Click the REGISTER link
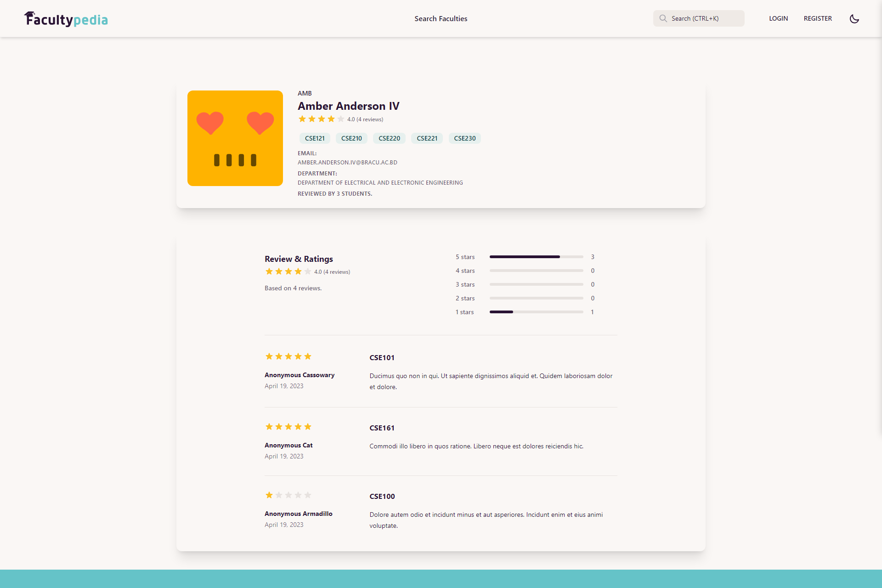882x588 pixels. click(x=817, y=19)
